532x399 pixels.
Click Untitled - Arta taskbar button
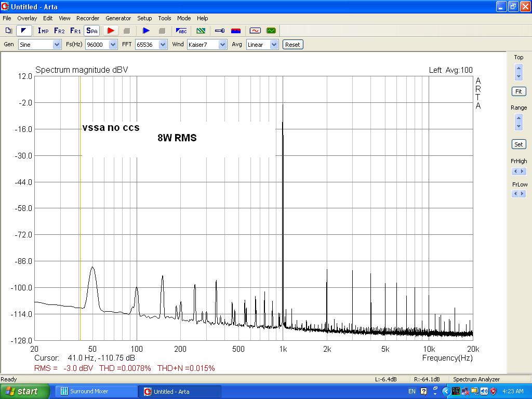click(180, 392)
